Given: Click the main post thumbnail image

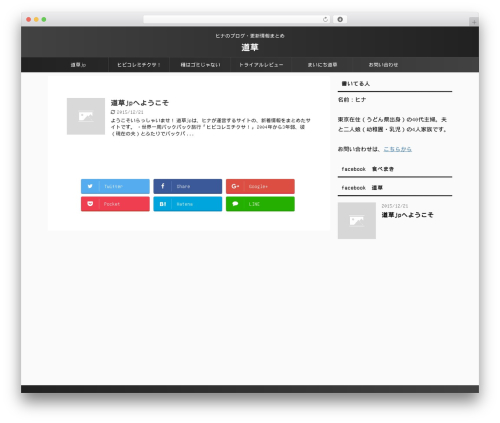Looking at the screenshot, I should pyautogui.click(x=86, y=116).
